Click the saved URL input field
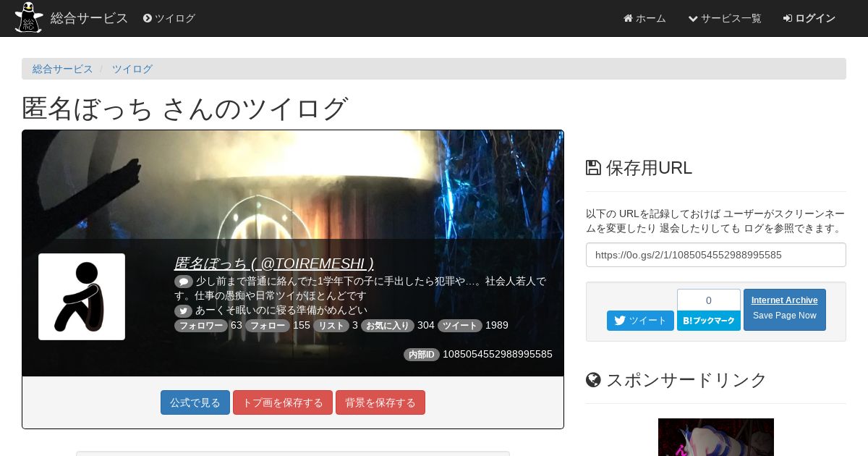868x456 pixels. [716, 255]
